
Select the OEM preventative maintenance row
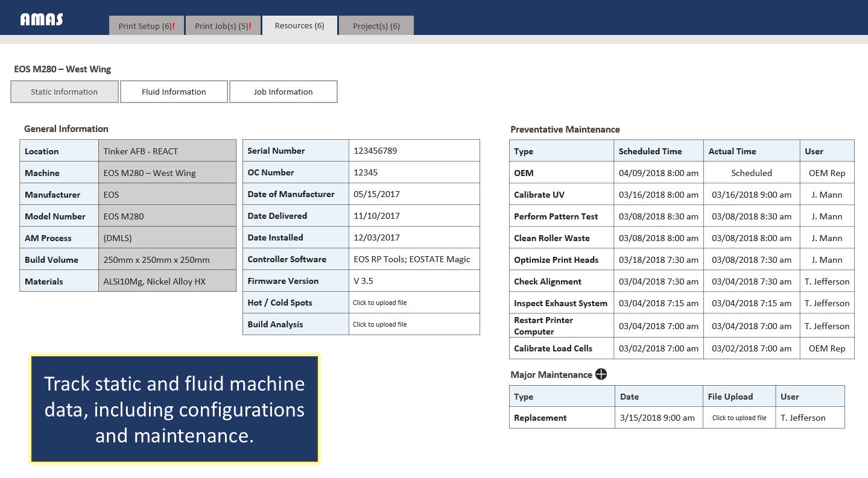524,173
